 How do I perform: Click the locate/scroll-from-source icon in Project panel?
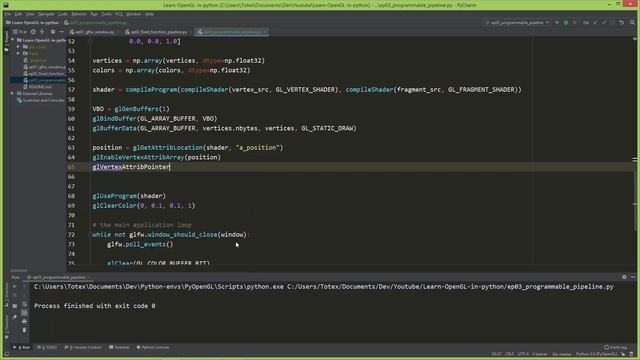pyautogui.click(x=33, y=32)
